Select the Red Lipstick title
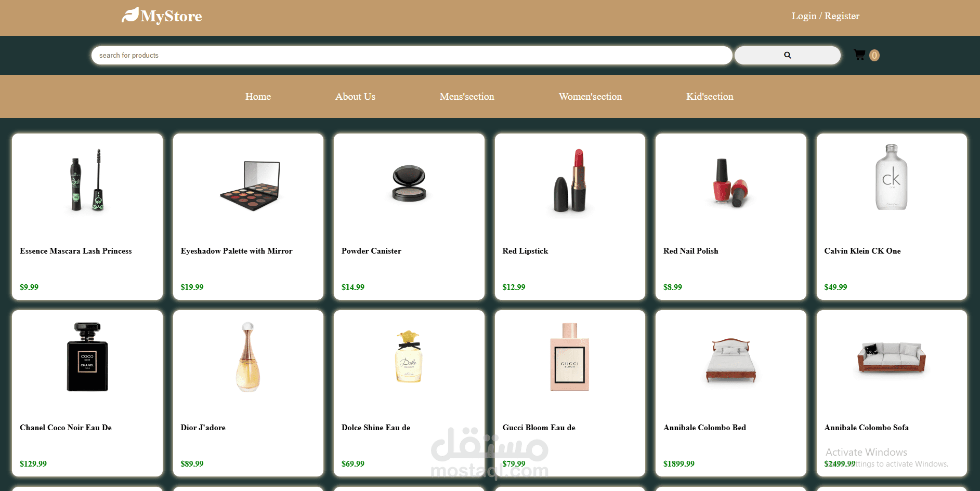Screen dimensions: 980x491 525,251
